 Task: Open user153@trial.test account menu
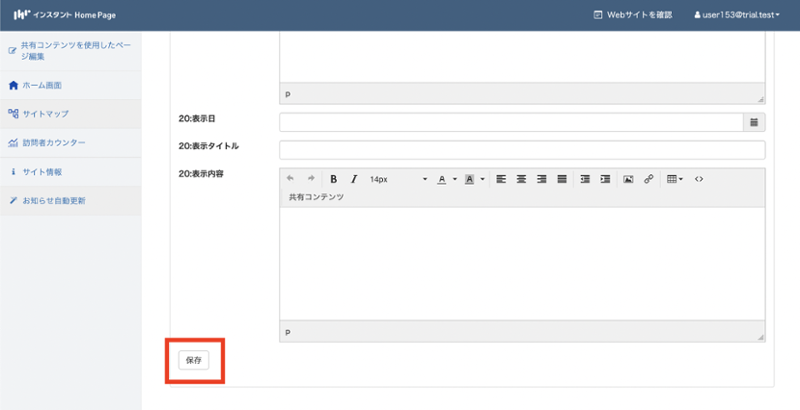tap(736, 15)
